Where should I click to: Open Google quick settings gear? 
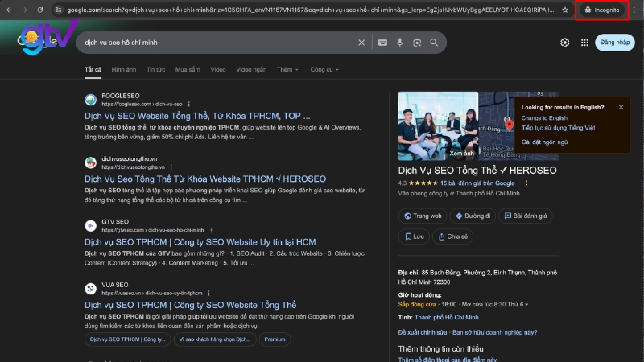coord(565,43)
